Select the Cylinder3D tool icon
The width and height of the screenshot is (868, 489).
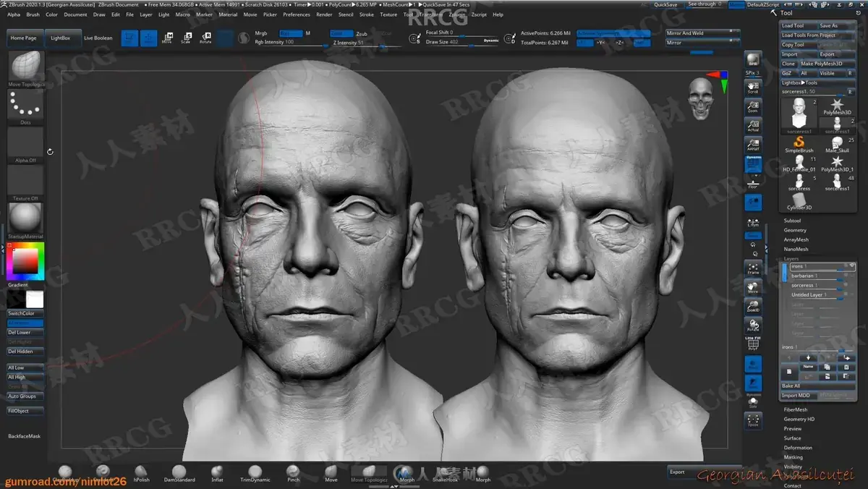[x=799, y=201]
